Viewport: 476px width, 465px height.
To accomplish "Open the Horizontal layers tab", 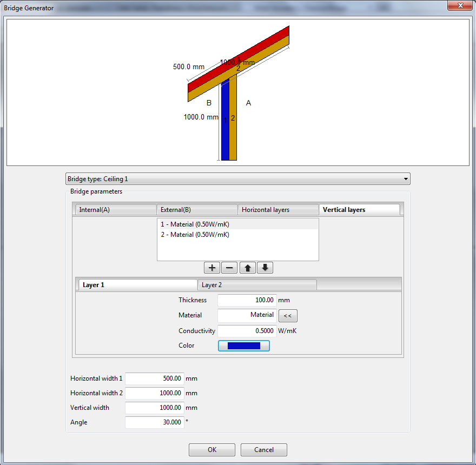I will click(278, 210).
